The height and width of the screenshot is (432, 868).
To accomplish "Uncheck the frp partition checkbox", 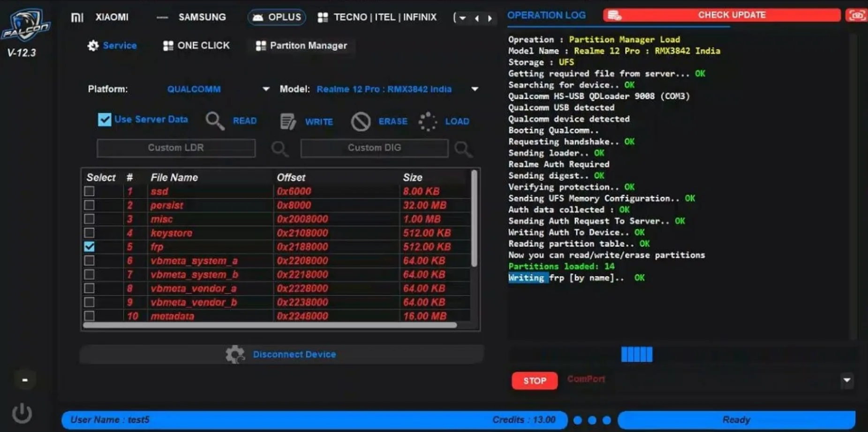I will tap(89, 246).
